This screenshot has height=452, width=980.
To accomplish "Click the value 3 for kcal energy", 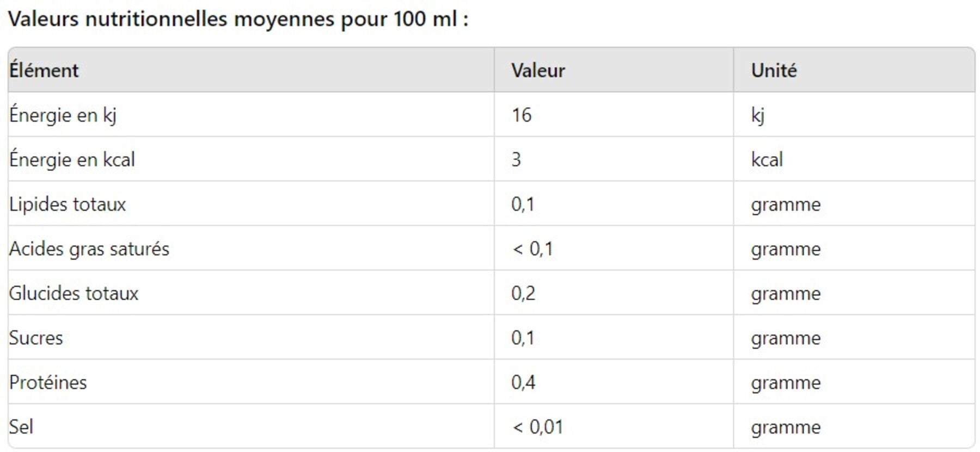I will point(516,160).
